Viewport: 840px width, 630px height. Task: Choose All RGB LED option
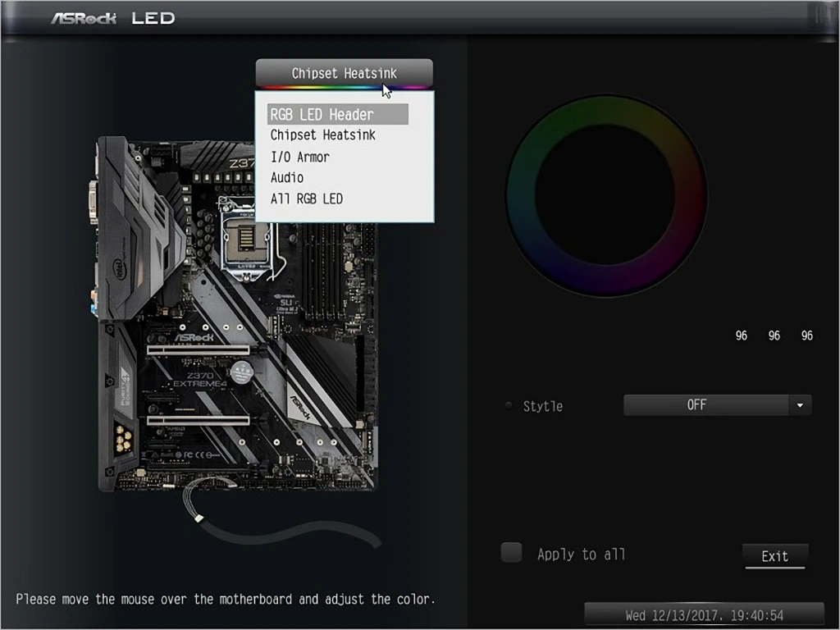click(307, 199)
